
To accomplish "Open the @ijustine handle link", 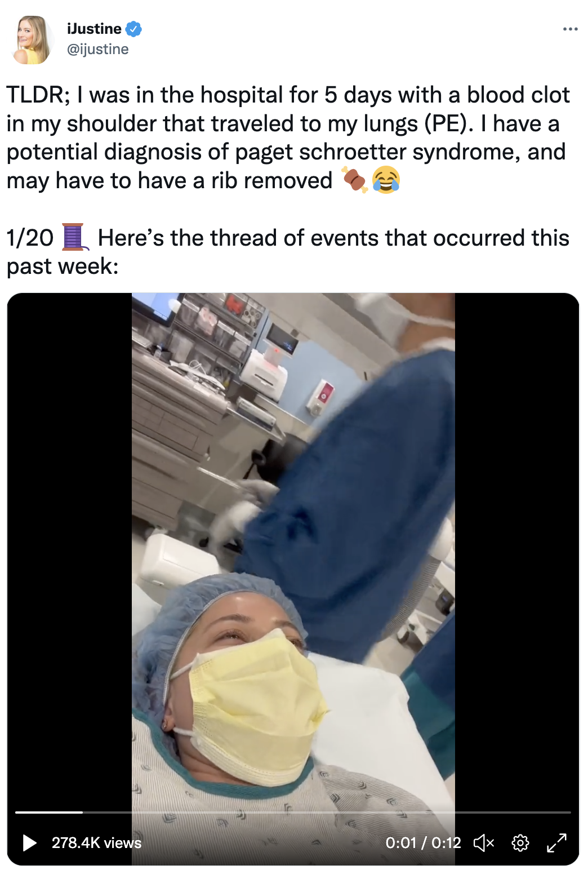I will (98, 50).
